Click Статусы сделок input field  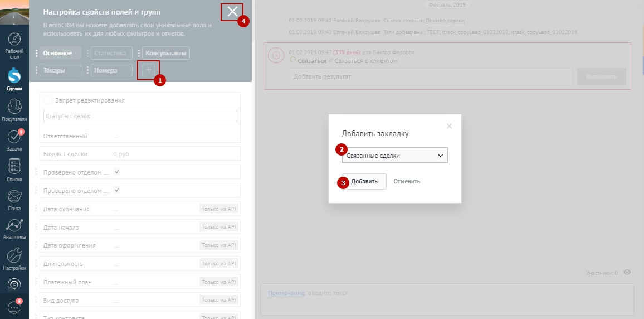(140, 116)
